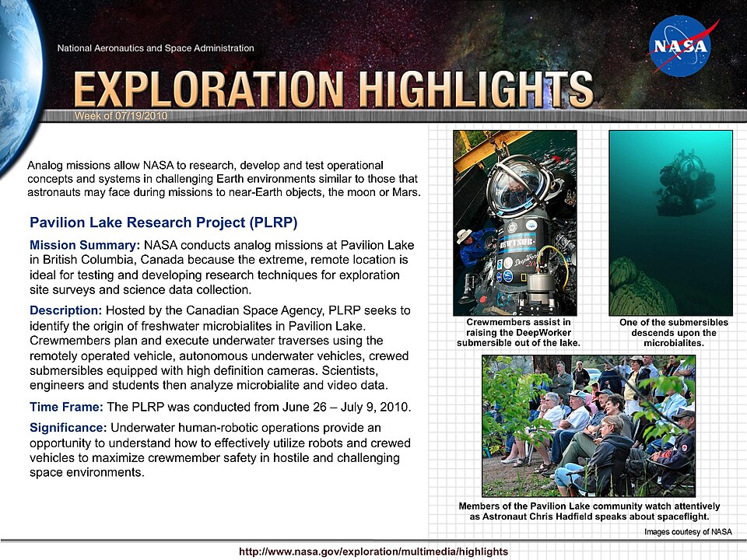
Task: Click the 'Significance:' label
Action: click(x=68, y=428)
